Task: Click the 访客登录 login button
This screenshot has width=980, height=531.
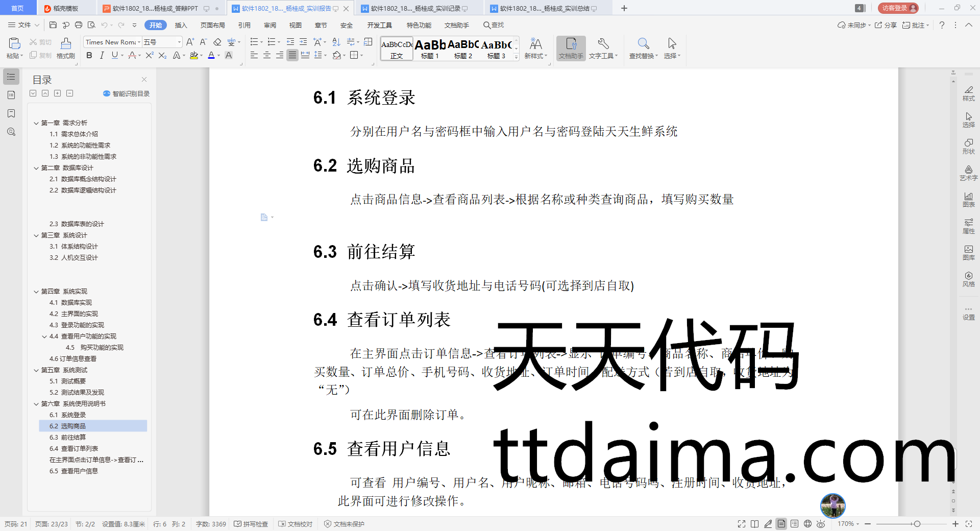Action: click(898, 8)
